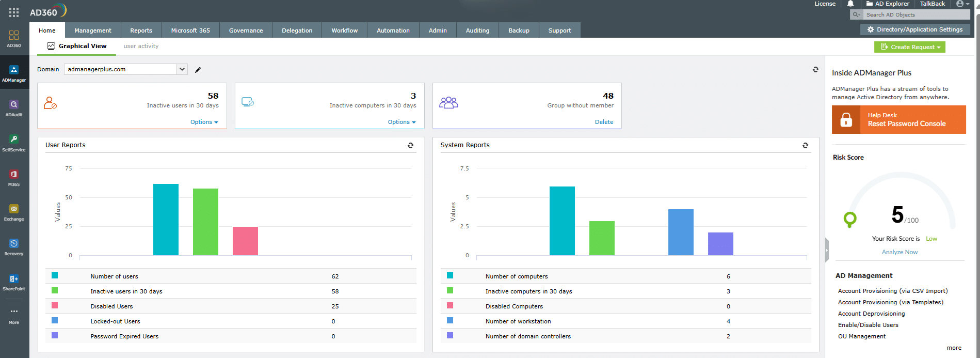The image size is (980, 358).
Task: Refresh the System Reports chart
Action: click(806, 146)
